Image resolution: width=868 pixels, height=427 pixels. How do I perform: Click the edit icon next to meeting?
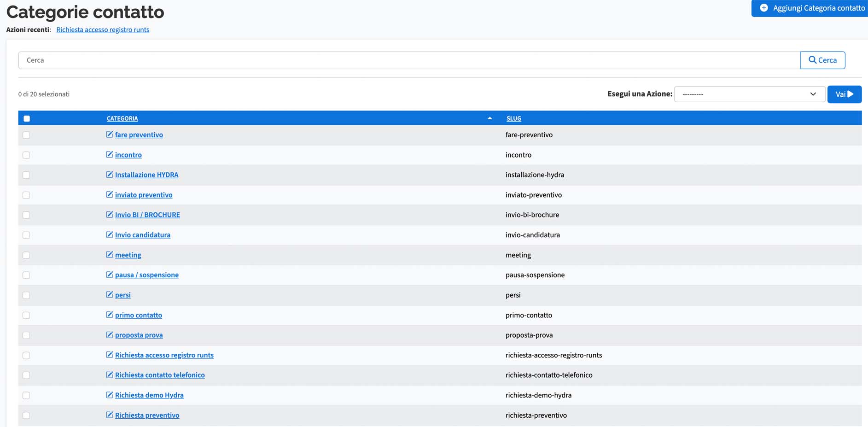(109, 255)
